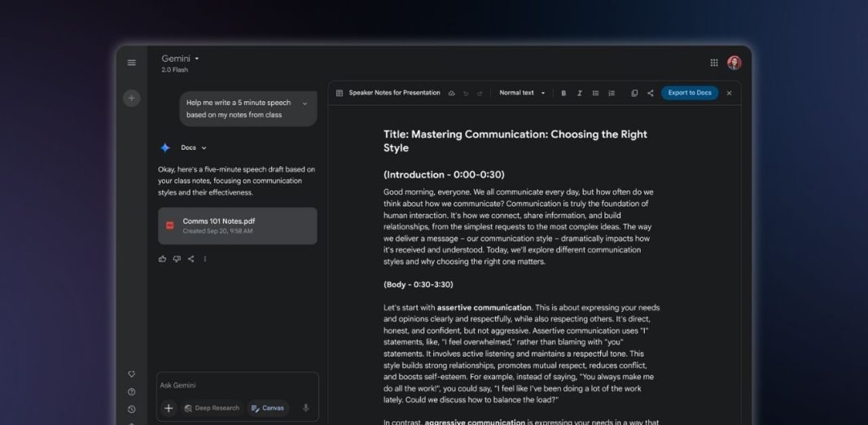Click the Created Sep 20, 9:58 AM text
The image size is (868, 425).
(x=217, y=230)
